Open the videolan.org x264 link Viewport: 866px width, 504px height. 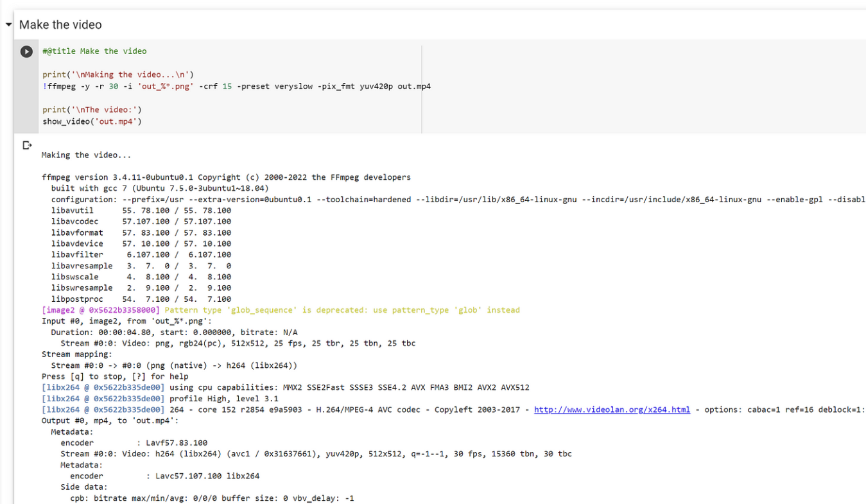(612, 410)
